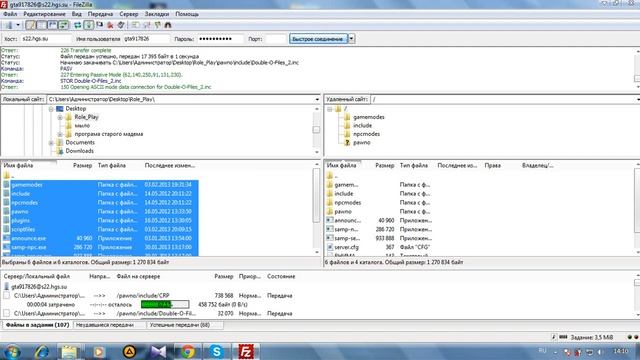
Task: Toggle transfer queue display icon
Action: pyautogui.click(x=64, y=25)
